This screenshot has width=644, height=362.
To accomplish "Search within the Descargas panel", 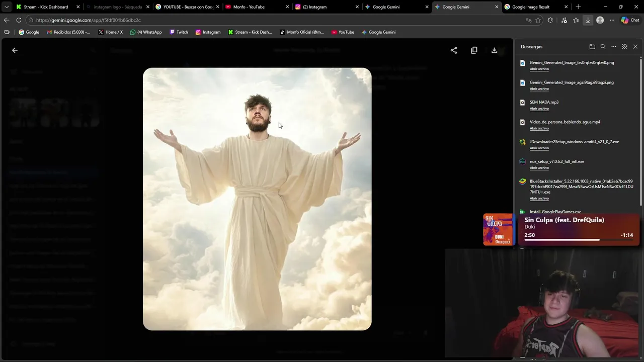I will [603, 47].
